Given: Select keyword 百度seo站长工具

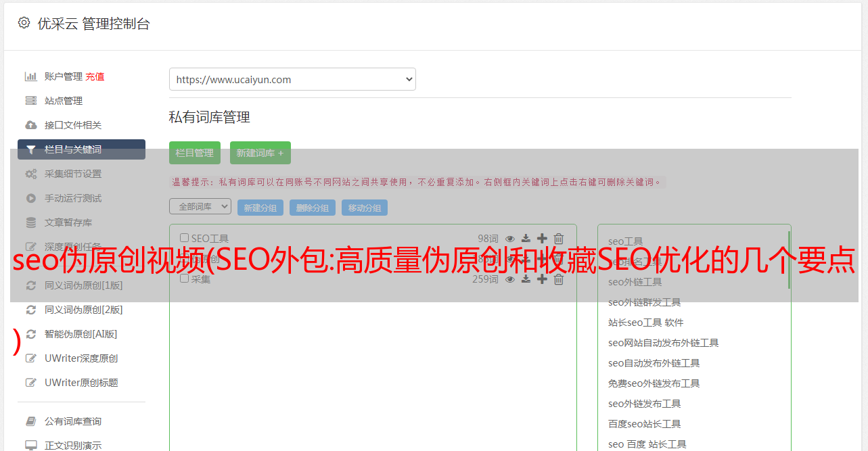Looking at the screenshot, I should pyautogui.click(x=644, y=424).
